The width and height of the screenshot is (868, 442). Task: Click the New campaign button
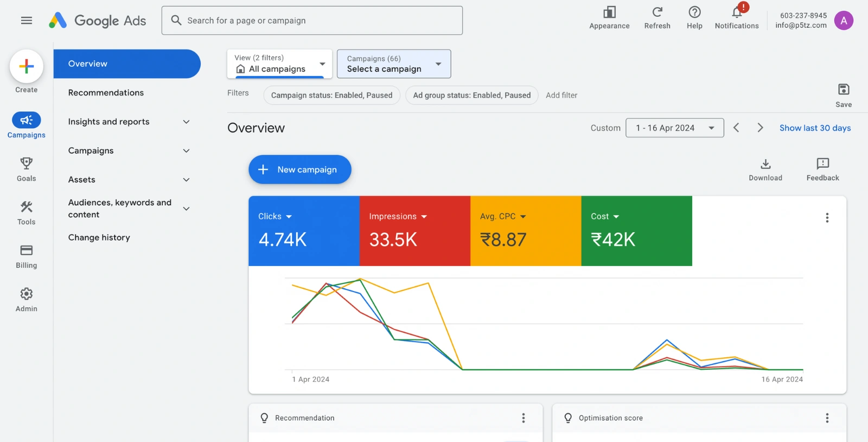(300, 169)
